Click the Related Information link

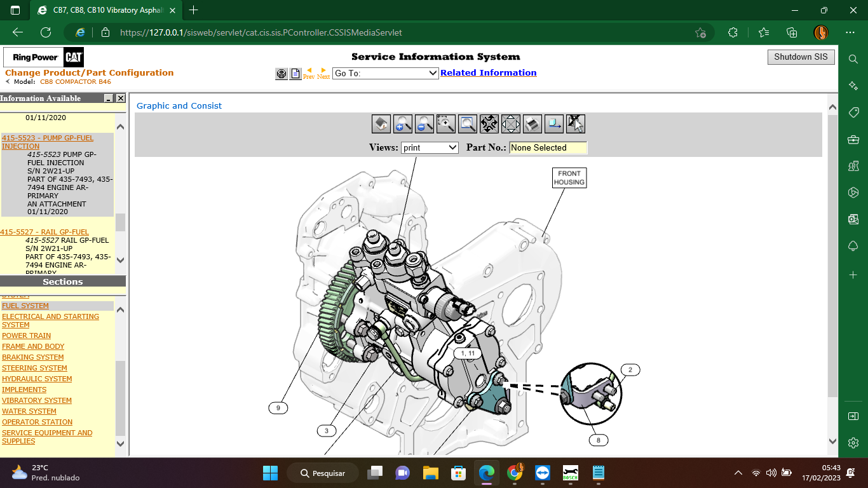coord(489,72)
